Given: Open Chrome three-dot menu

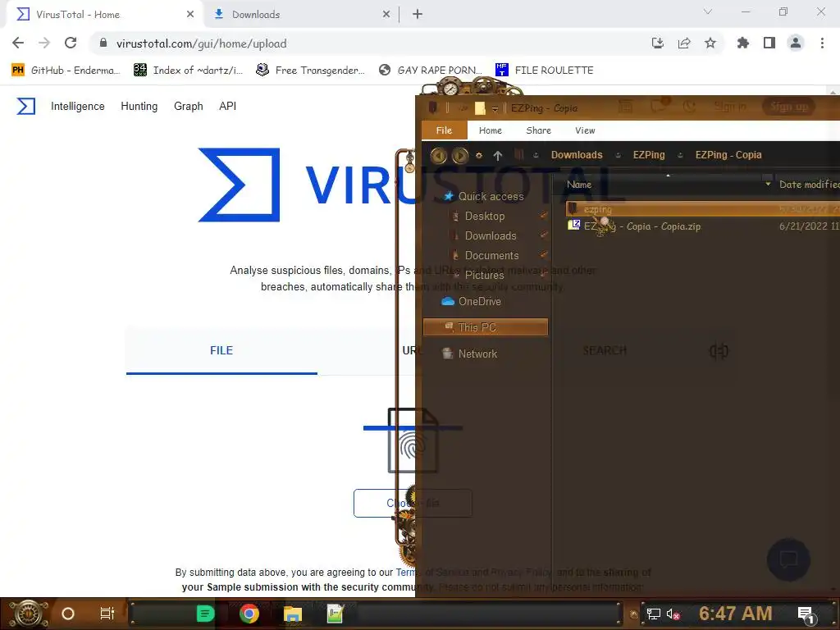Looking at the screenshot, I should (x=822, y=43).
